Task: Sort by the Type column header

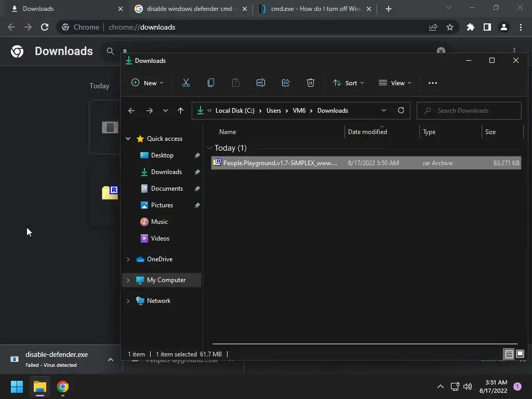Action: pyautogui.click(x=450, y=131)
